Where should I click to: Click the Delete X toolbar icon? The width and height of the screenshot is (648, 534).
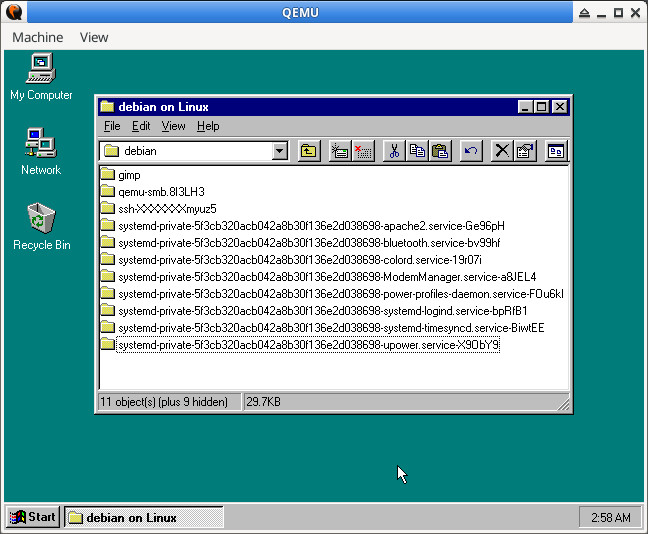(x=502, y=151)
